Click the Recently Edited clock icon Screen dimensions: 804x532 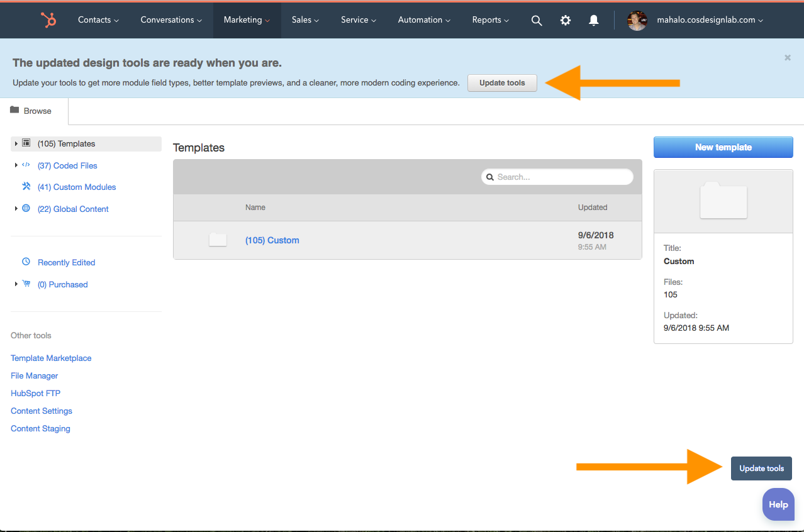[26, 262]
